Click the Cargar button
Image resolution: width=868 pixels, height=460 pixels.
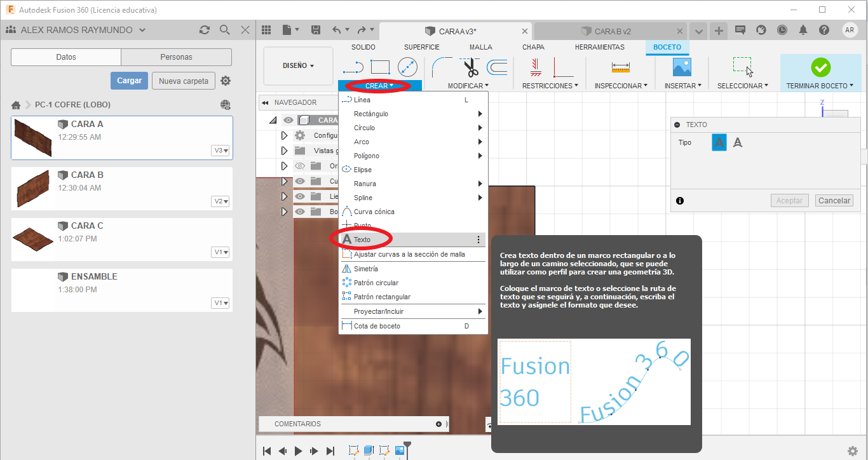(x=130, y=81)
